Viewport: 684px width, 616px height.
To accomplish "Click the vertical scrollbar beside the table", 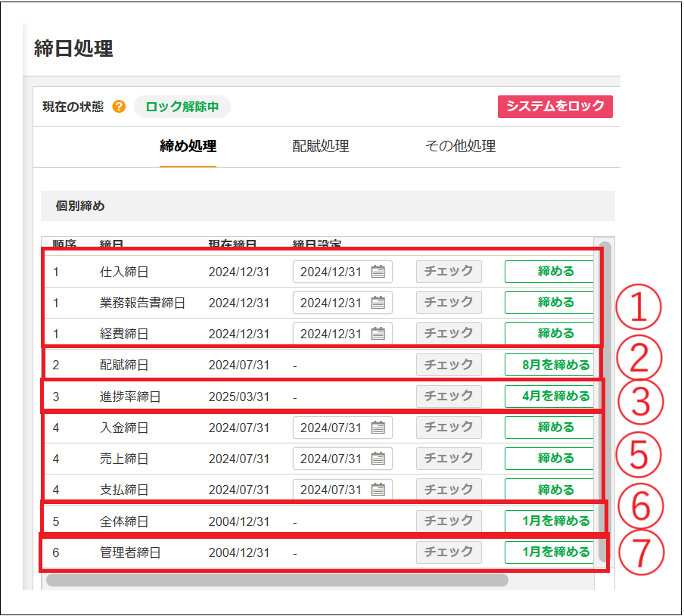I will pos(603,401).
